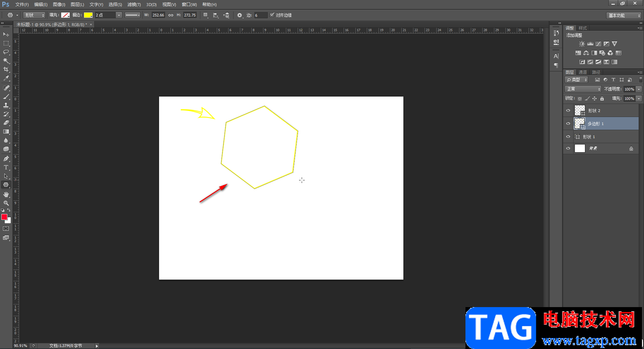
Task: Open path operations icon in options bar
Action: tap(206, 15)
